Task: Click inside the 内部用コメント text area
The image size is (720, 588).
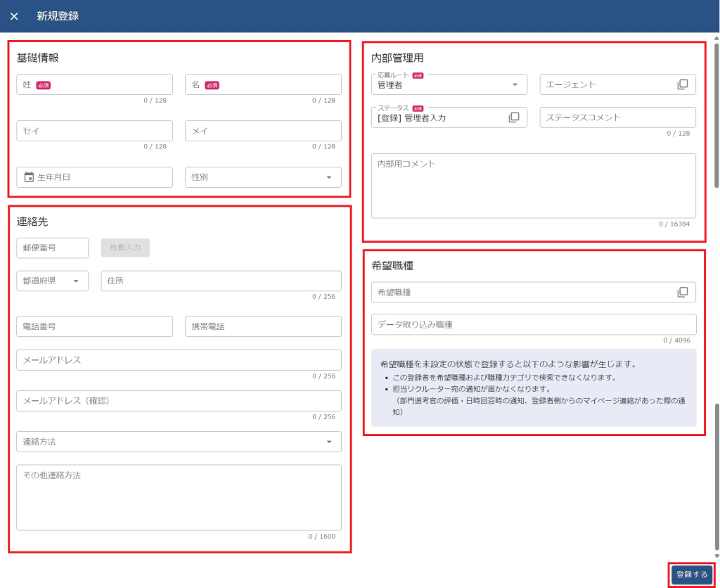Action: coord(533,186)
